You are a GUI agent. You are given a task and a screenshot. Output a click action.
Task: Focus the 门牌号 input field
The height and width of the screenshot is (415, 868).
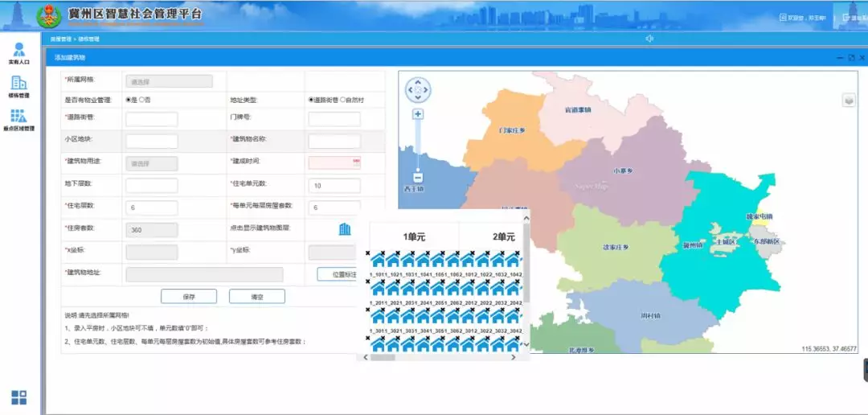coord(334,119)
